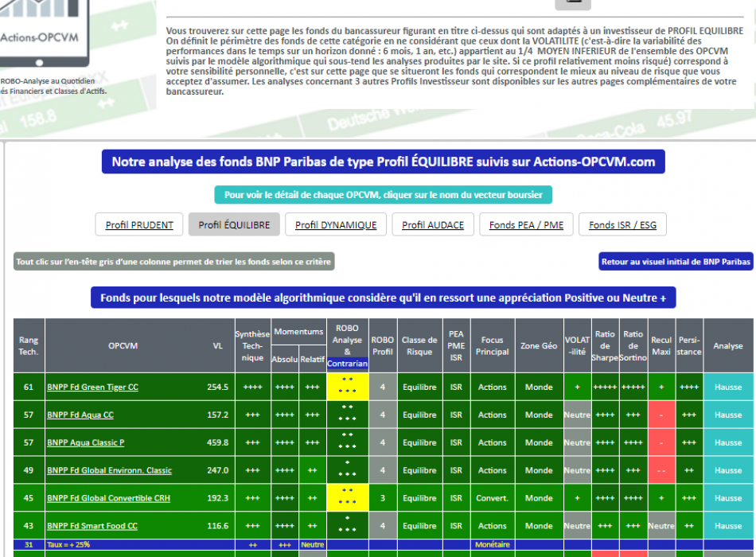Sort by Analyse column header

click(x=728, y=345)
